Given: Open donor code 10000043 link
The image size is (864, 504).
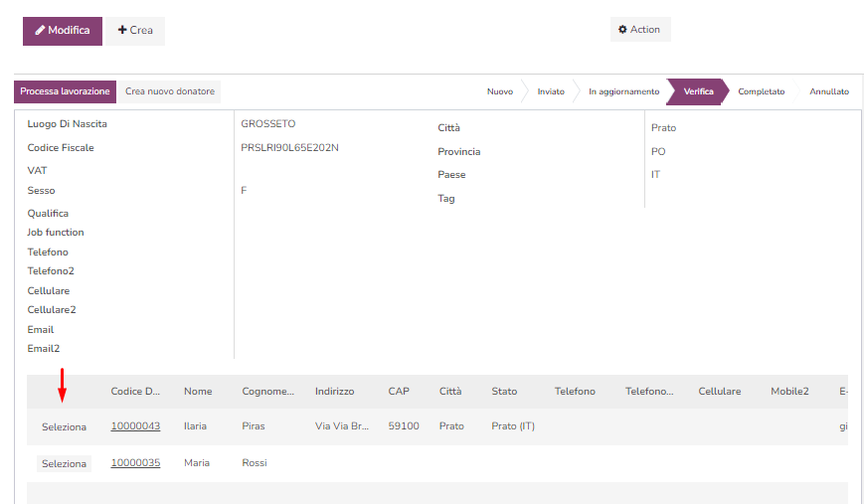Looking at the screenshot, I should (135, 426).
